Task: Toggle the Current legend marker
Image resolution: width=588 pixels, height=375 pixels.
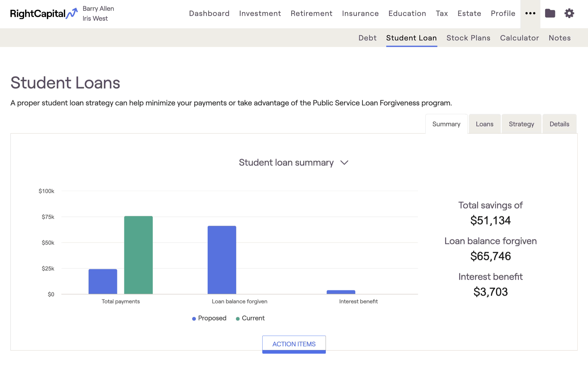Action: [x=238, y=319]
